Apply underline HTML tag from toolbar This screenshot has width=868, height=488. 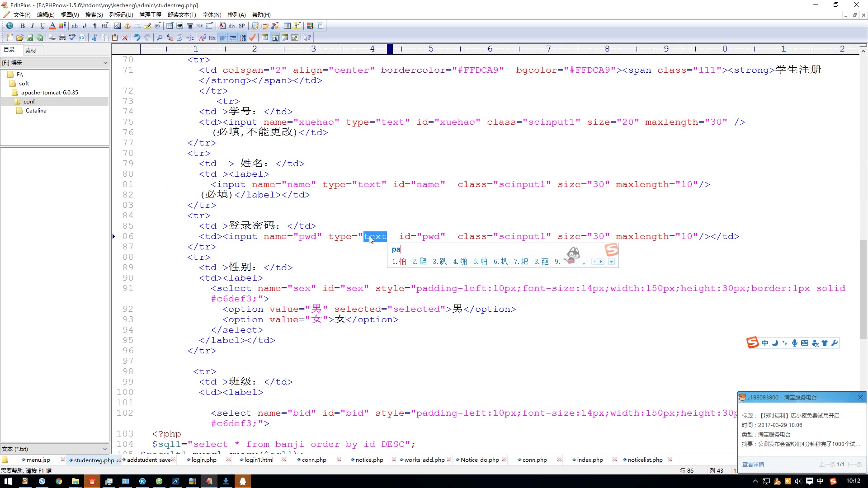click(42, 26)
